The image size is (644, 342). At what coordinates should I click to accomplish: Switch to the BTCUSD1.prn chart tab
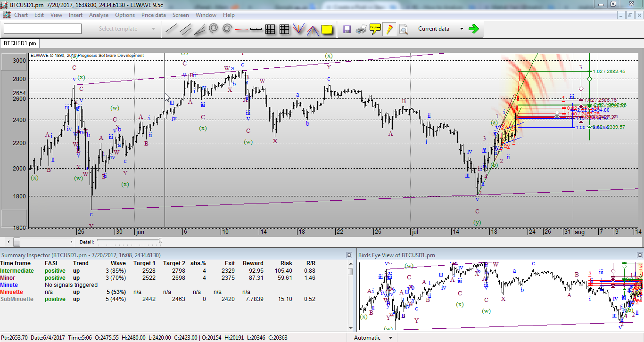pyautogui.click(x=20, y=43)
